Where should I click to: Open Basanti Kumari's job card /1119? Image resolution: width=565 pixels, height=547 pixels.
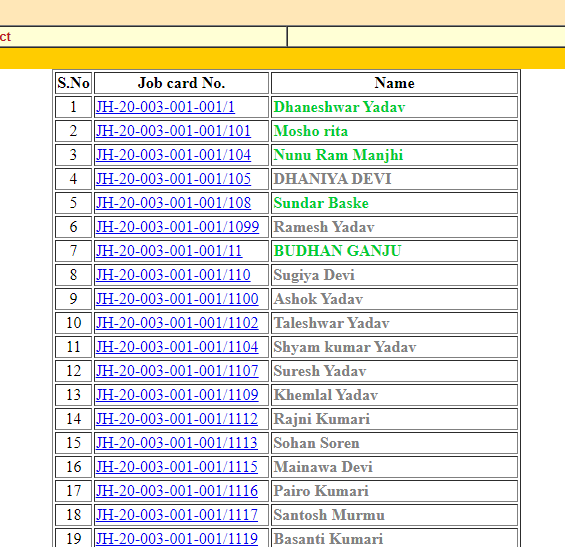(x=177, y=539)
